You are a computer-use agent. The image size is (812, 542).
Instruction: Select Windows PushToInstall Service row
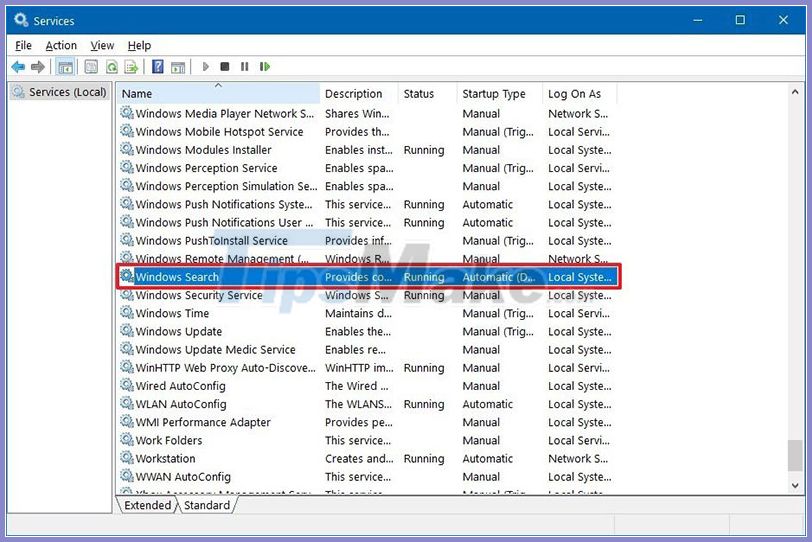click(x=367, y=240)
